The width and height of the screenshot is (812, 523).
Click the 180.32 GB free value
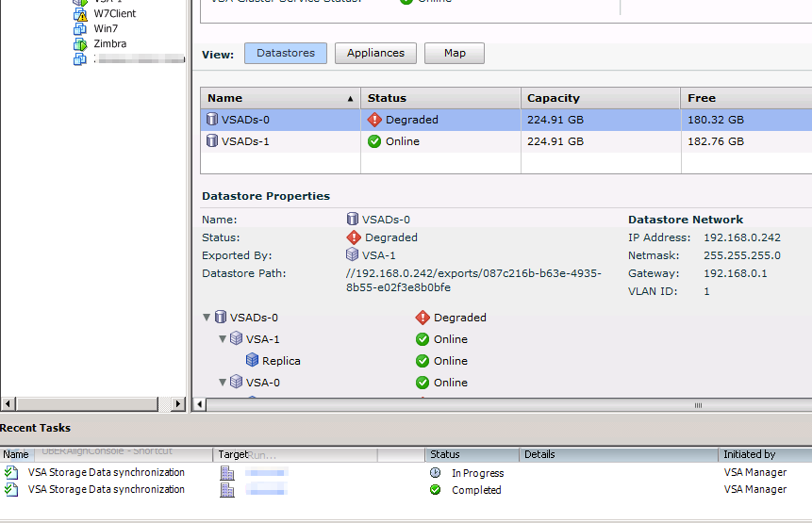click(716, 120)
